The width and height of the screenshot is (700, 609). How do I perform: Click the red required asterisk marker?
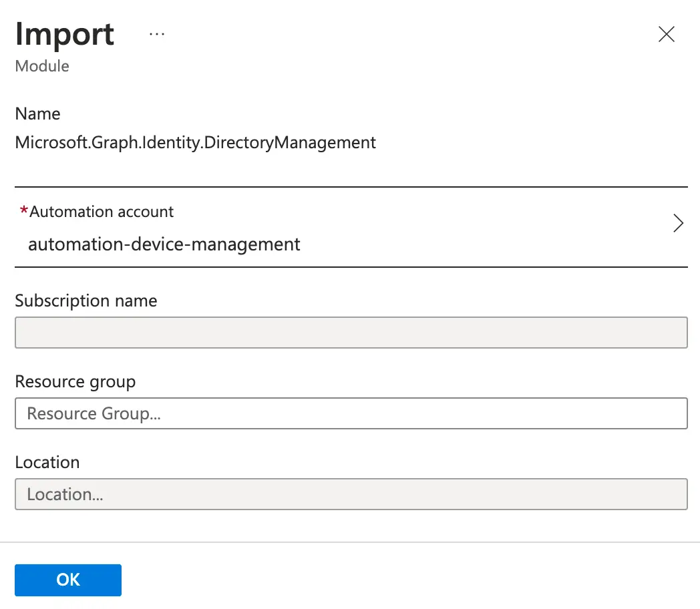(24, 211)
